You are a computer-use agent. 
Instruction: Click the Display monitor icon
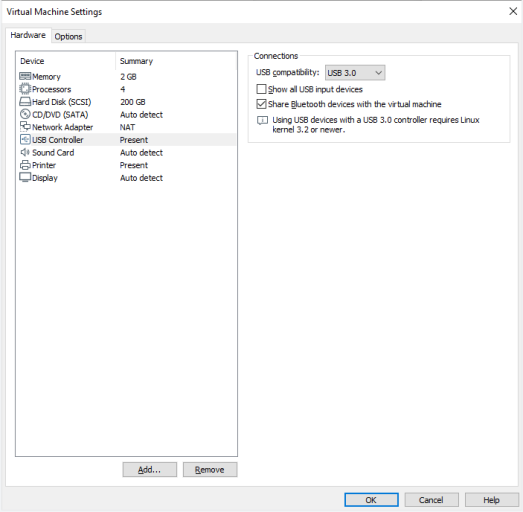(x=25, y=177)
